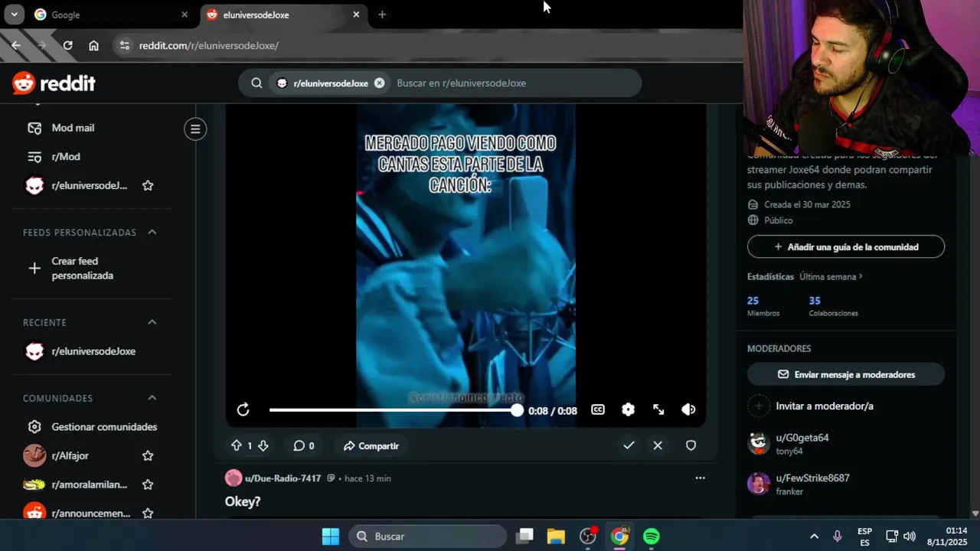Open the volume control in system tray
The height and width of the screenshot is (551, 980).
coord(910,536)
